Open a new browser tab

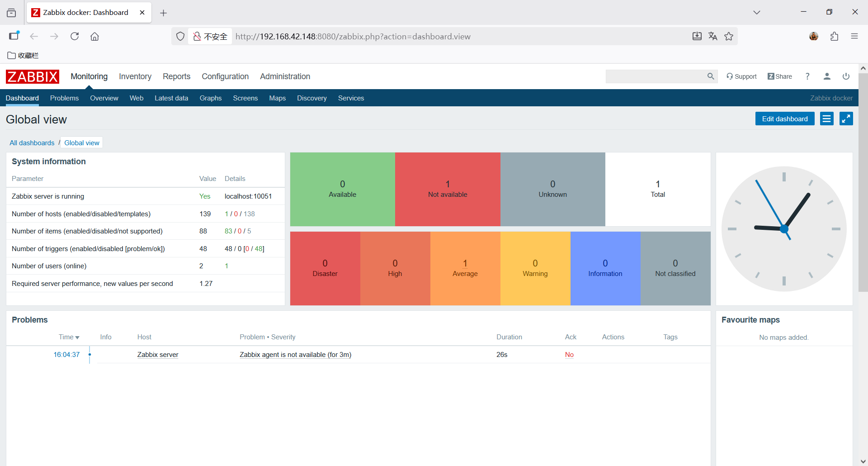pos(164,13)
